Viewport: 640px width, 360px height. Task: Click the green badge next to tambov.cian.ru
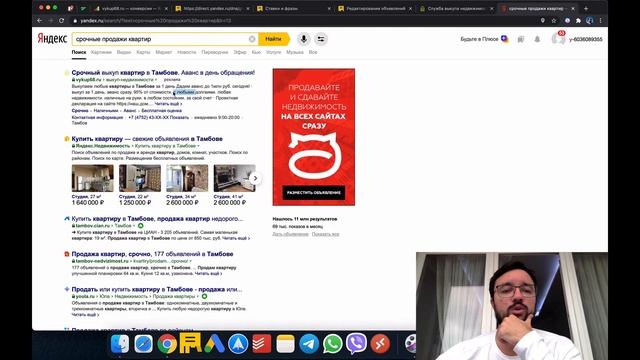tap(140, 226)
